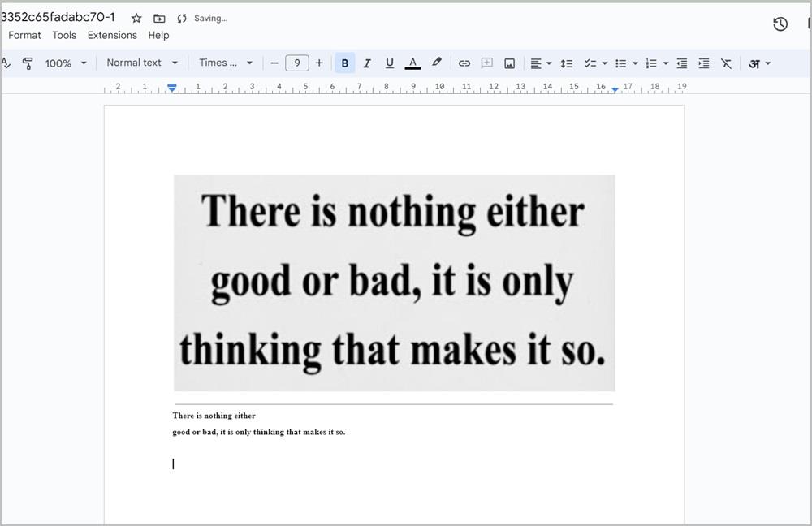The image size is (812, 526).
Task: Insert image icon
Action: (x=510, y=63)
